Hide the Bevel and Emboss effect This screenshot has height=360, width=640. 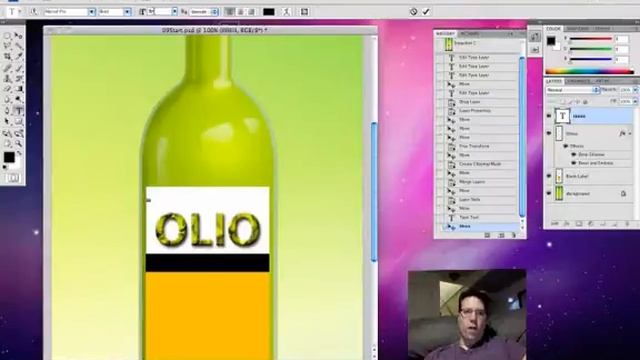(x=573, y=163)
